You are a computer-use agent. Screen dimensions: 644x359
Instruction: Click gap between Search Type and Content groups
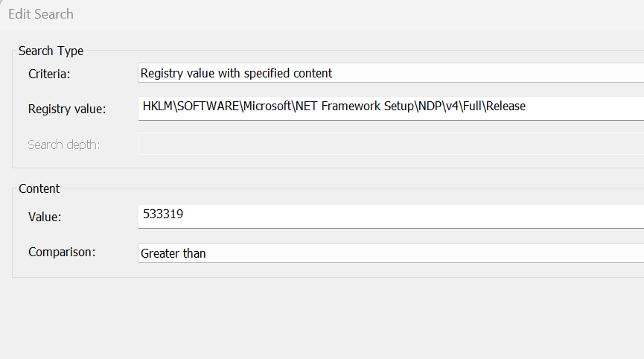pos(320,177)
